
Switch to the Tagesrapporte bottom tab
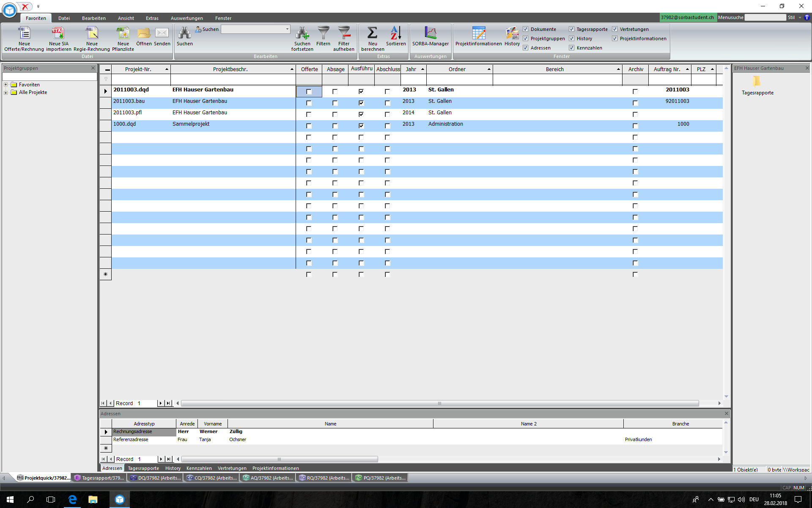click(143, 468)
